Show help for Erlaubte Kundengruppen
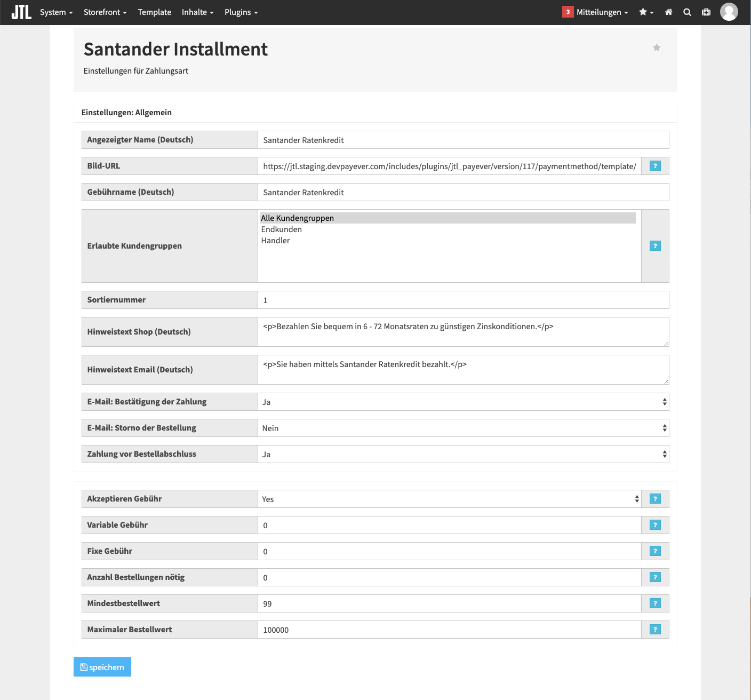Image resolution: width=751 pixels, height=700 pixels. point(655,246)
